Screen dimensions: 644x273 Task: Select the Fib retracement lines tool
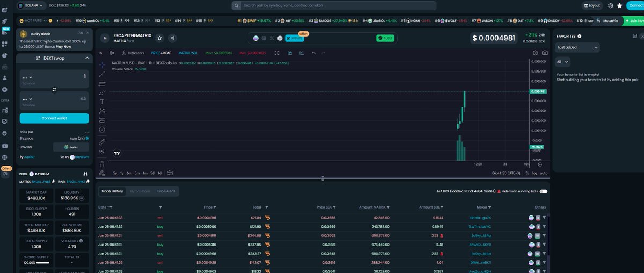pyautogui.click(x=102, y=83)
